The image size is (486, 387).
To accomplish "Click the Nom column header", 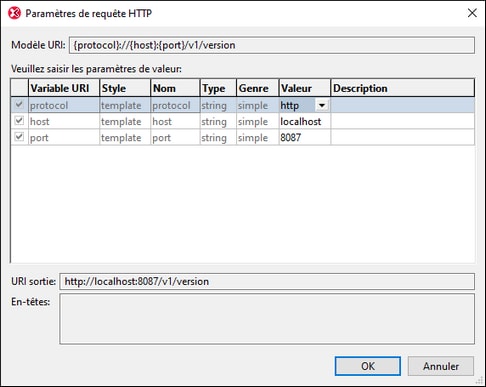I will point(175,88).
